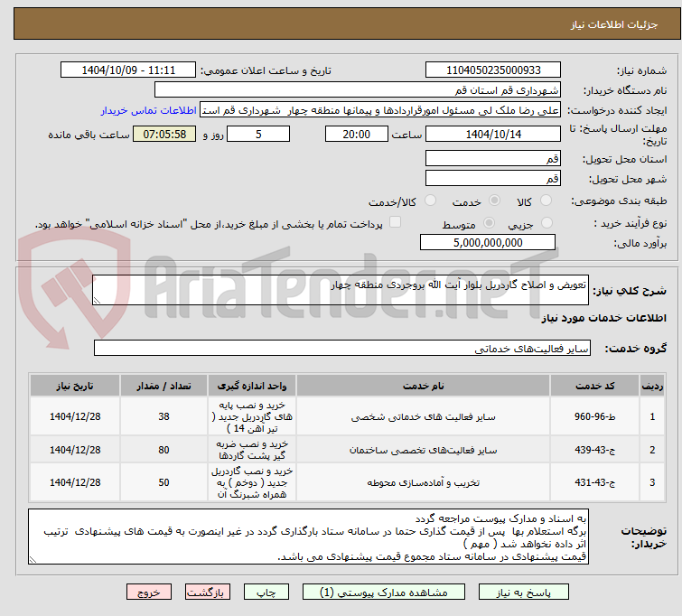Click service code ج-43-431 cell
The height and width of the screenshot is (616, 682).
pos(594,482)
